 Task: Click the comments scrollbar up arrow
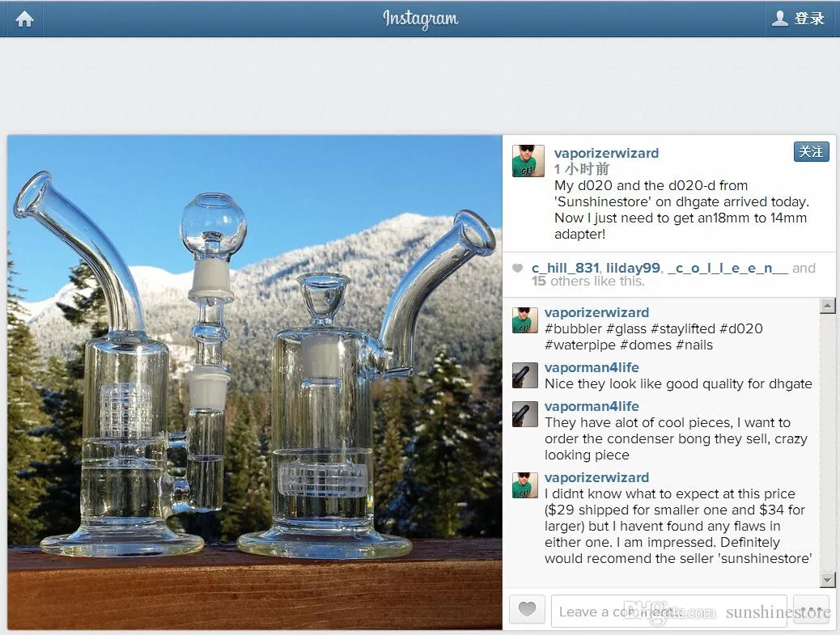click(x=828, y=306)
